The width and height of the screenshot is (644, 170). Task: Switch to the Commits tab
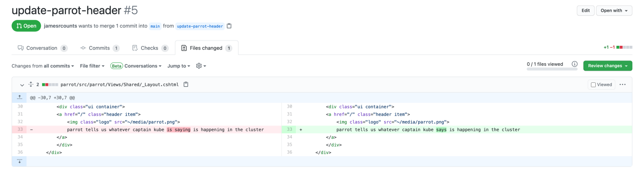coord(100,48)
